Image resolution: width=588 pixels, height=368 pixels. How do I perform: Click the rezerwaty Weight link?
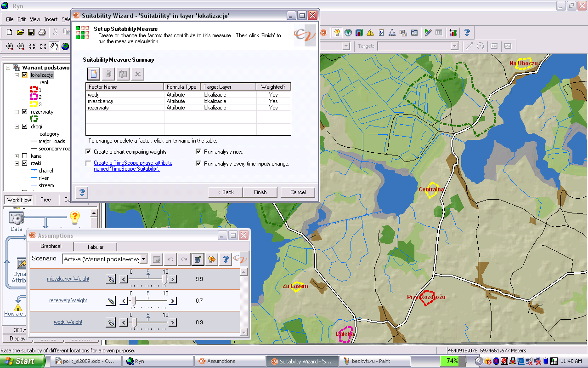tap(68, 300)
